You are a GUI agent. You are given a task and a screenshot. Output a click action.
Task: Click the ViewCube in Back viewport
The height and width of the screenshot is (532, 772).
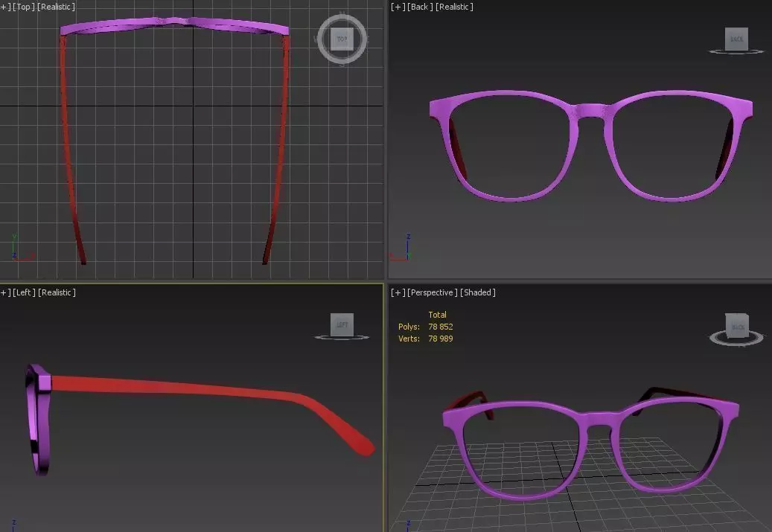point(736,39)
